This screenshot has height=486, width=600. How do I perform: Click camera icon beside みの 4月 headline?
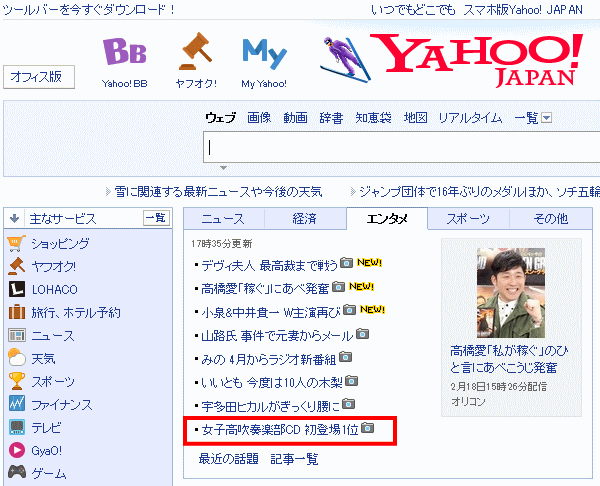pos(346,357)
